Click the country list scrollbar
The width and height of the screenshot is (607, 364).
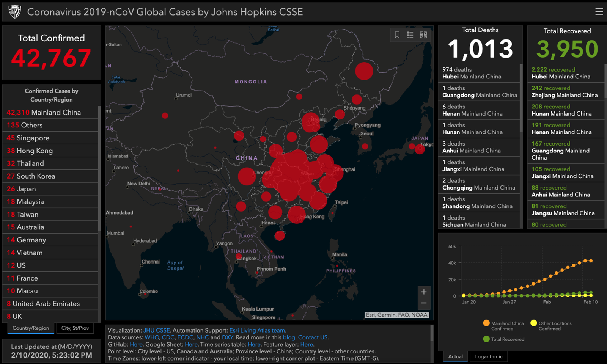pyautogui.click(x=99, y=169)
